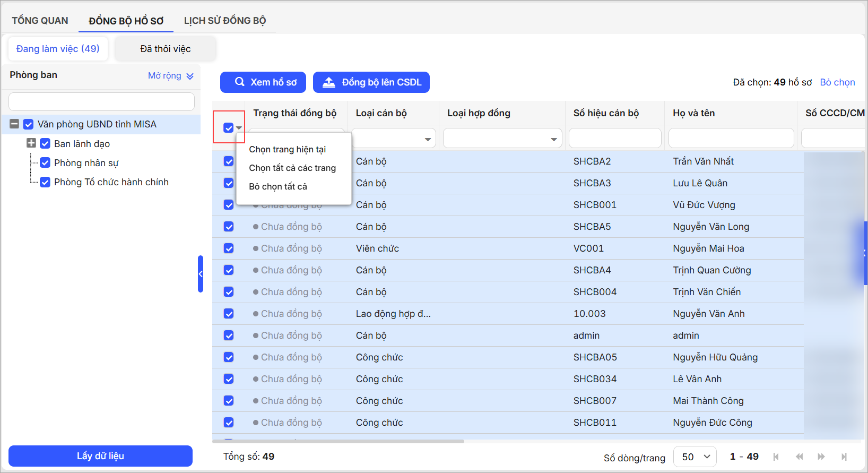
Task: Click the magnifier icon in Xem hồ sơ
Action: click(x=240, y=82)
